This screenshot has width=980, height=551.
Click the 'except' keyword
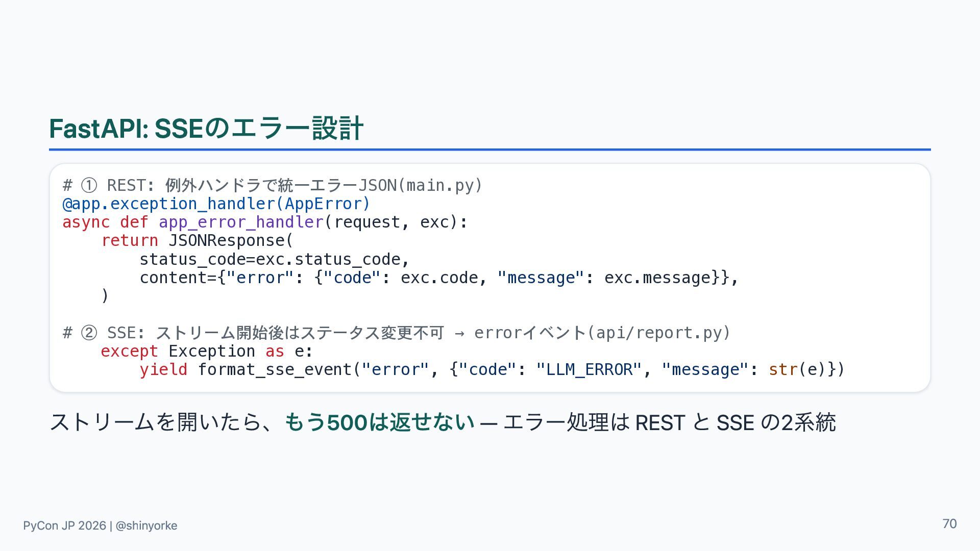pyautogui.click(x=130, y=351)
